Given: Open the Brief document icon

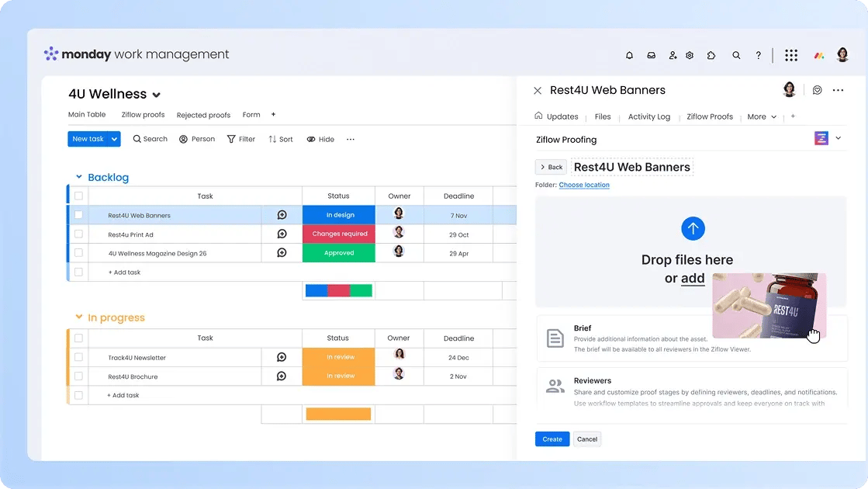Looking at the screenshot, I should tap(555, 338).
